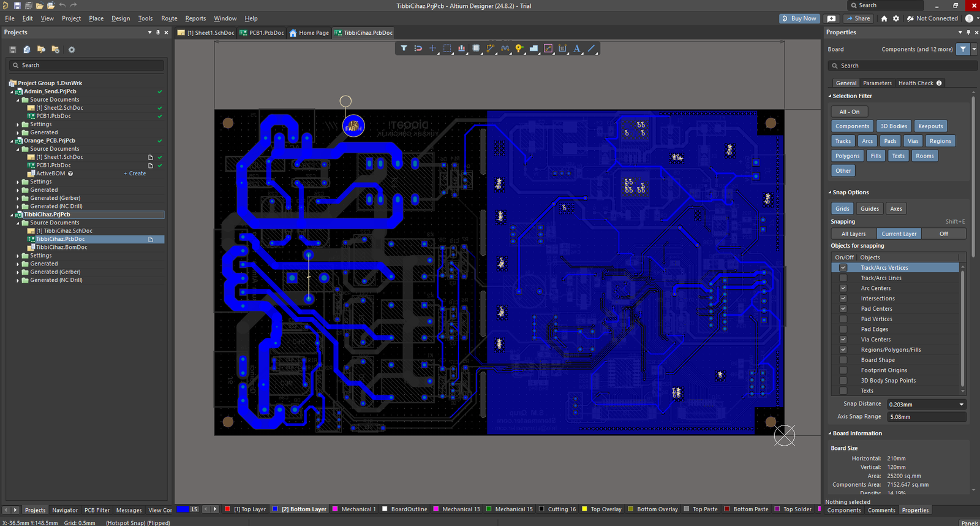The image size is (980, 526).
Task: Click the place component chip icon
Action: pyautogui.click(x=476, y=48)
